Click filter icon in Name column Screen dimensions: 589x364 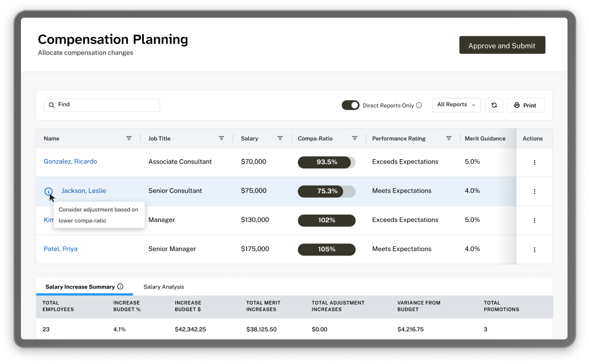click(x=129, y=139)
